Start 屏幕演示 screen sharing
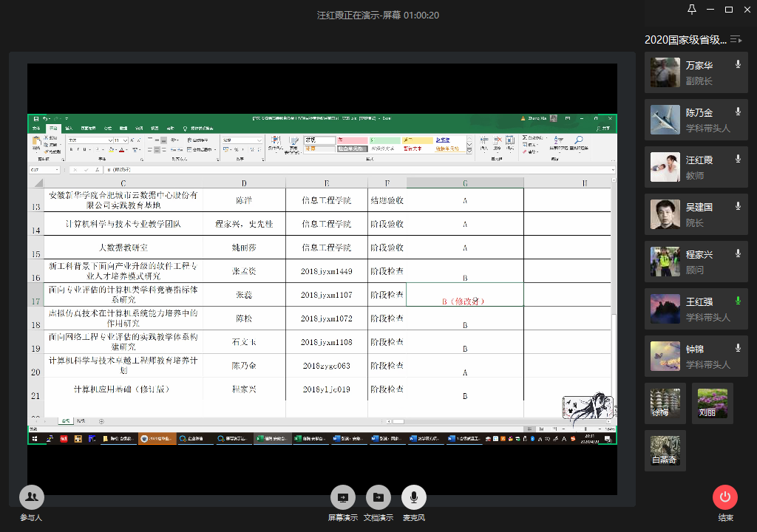The height and width of the screenshot is (532, 757). 342,497
